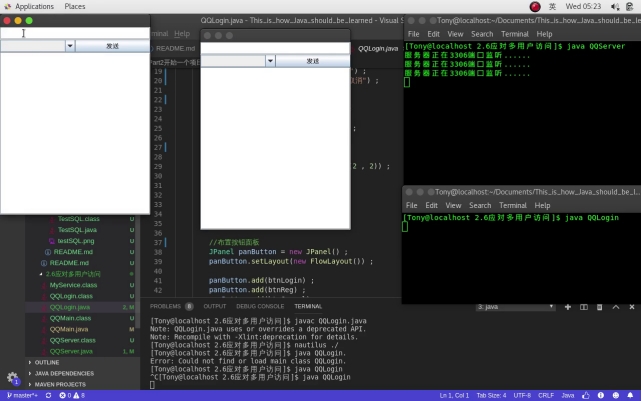Viewport: 642px width, 401px height.
Task: Open errors and warnings count in status bar
Action: 72,395
